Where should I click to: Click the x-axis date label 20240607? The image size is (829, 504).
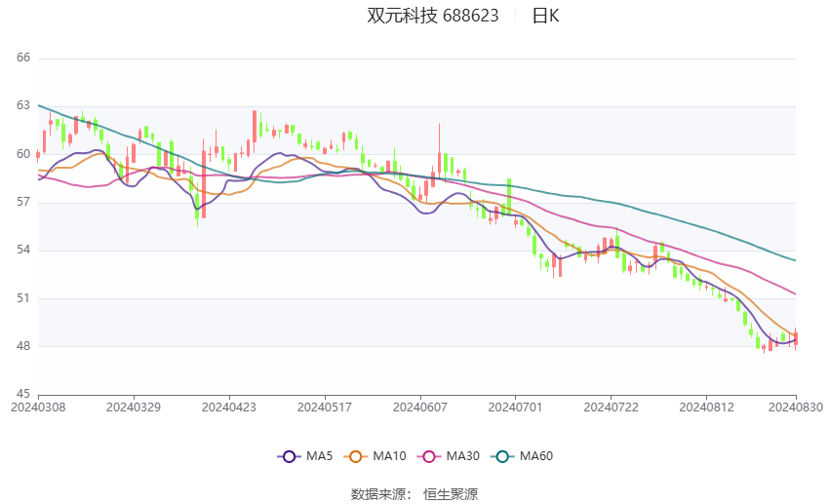tap(420, 407)
